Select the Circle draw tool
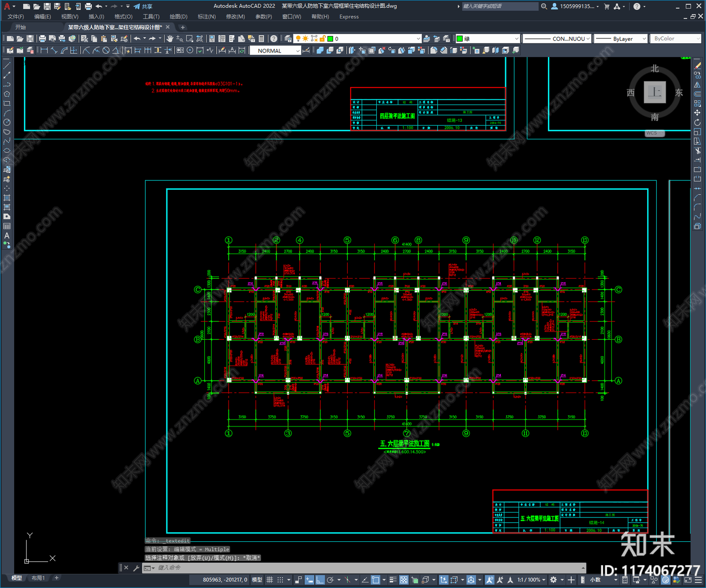 [7, 122]
